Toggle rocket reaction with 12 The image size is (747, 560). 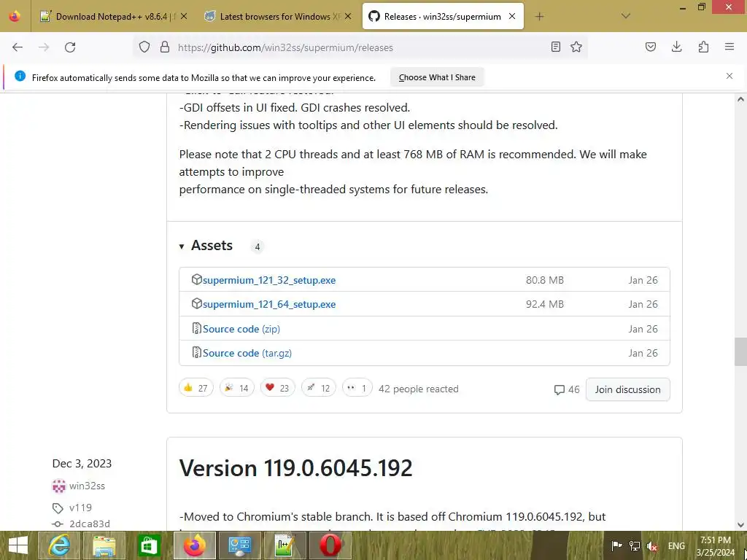319,388
